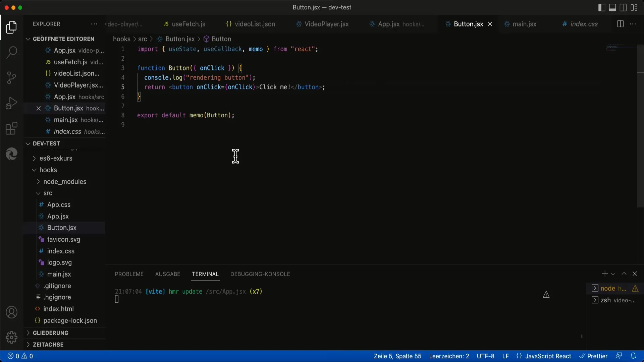Open the Search view in activity bar

(11, 52)
